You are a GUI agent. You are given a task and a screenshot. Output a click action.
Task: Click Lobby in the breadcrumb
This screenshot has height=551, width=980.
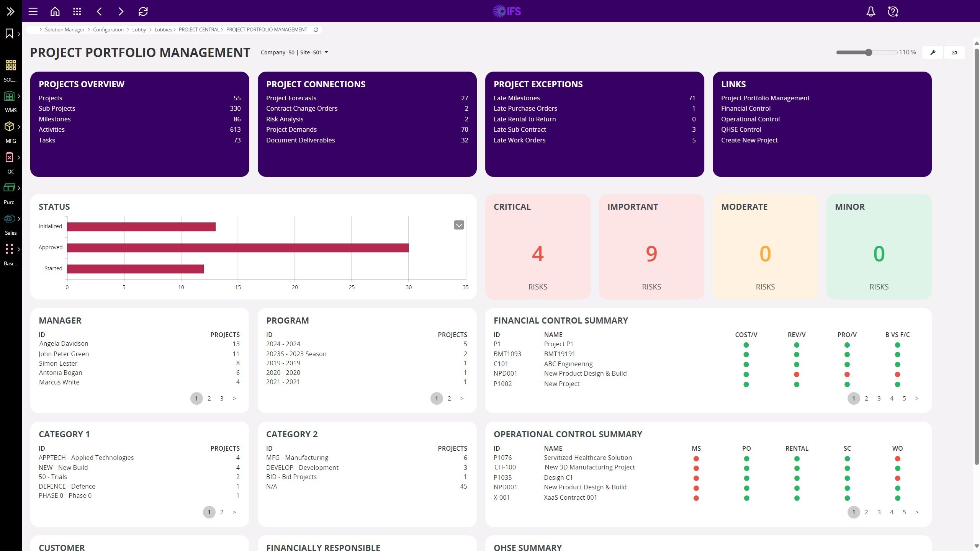(139, 29)
